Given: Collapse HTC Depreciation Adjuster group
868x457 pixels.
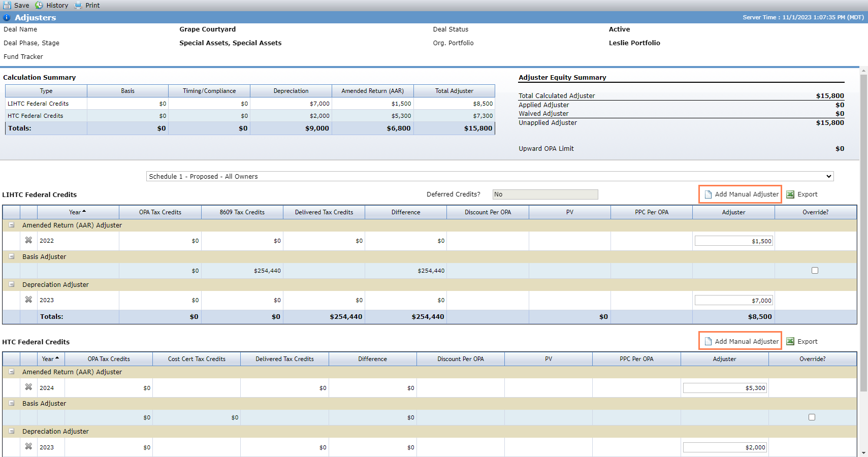Looking at the screenshot, I should 11,431.
